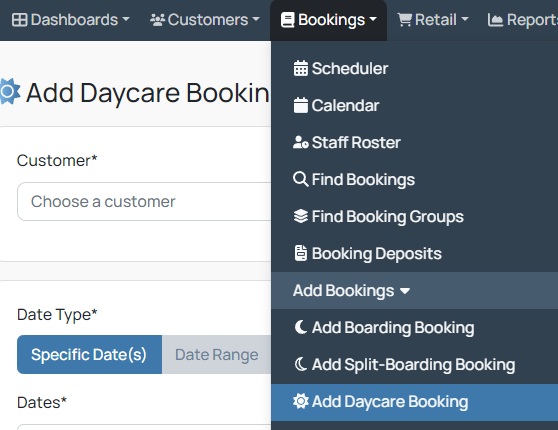Expand the Customers navigation dropdown

205,20
